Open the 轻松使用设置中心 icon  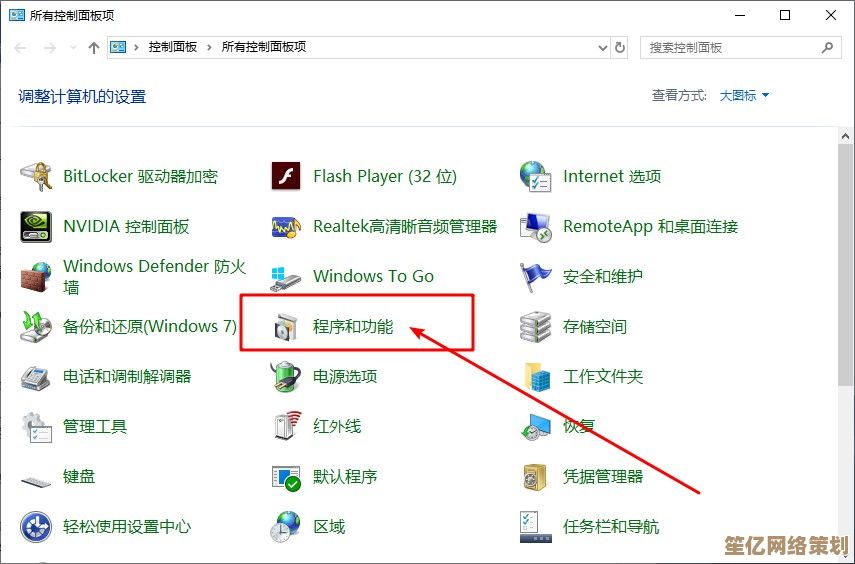pos(37,527)
